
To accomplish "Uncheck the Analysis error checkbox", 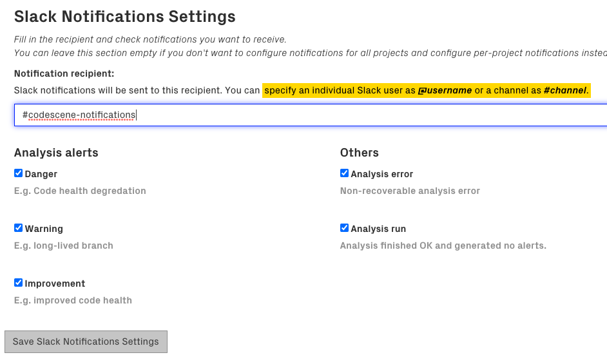I will (344, 173).
